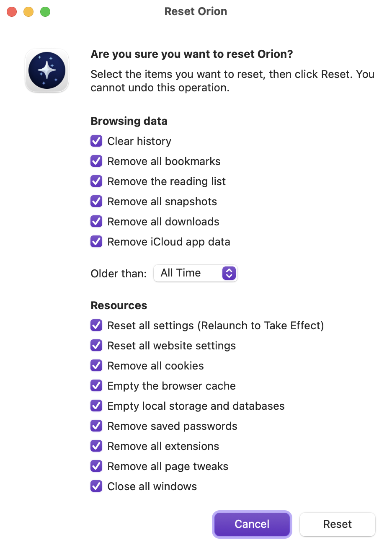Screen dimensions: 392x553
Task: Disable Remove the reading list option
Action: [96, 181]
